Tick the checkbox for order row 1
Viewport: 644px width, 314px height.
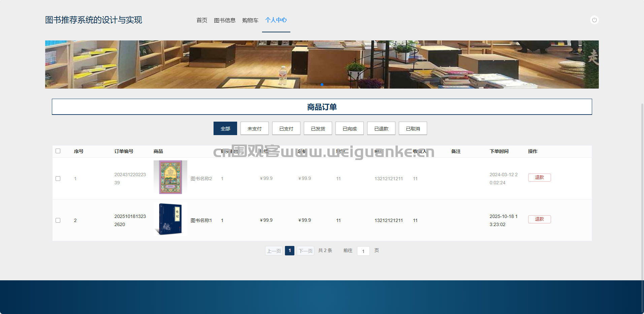click(58, 179)
